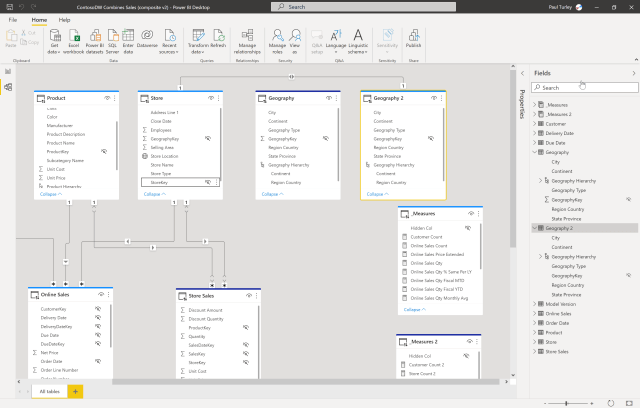
Task: Refresh the data model
Action: pyautogui.click(x=218, y=39)
